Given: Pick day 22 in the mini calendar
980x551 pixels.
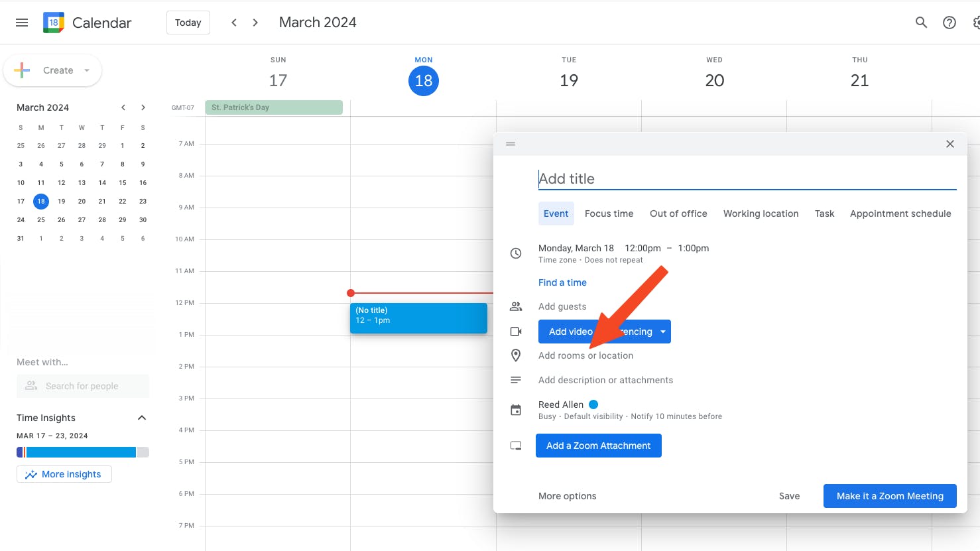Looking at the screenshot, I should (x=123, y=201).
